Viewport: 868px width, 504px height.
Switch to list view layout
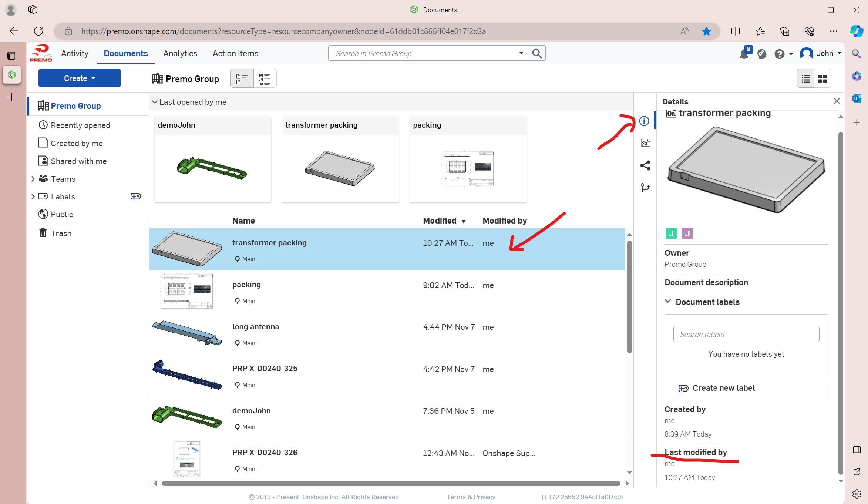click(806, 78)
